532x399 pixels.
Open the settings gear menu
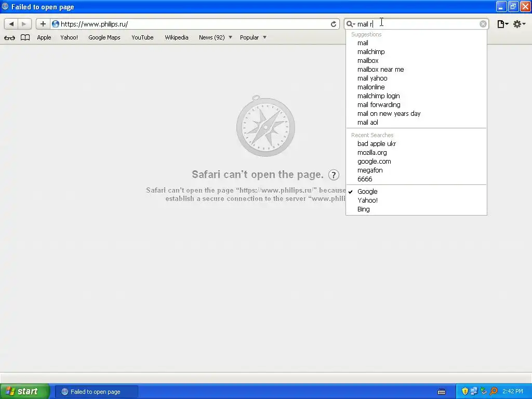(519, 24)
